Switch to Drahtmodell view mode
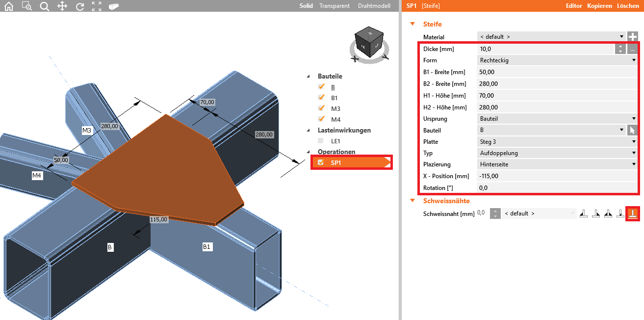The height and width of the screenshot is (320, 644). (x=374, y=6)
